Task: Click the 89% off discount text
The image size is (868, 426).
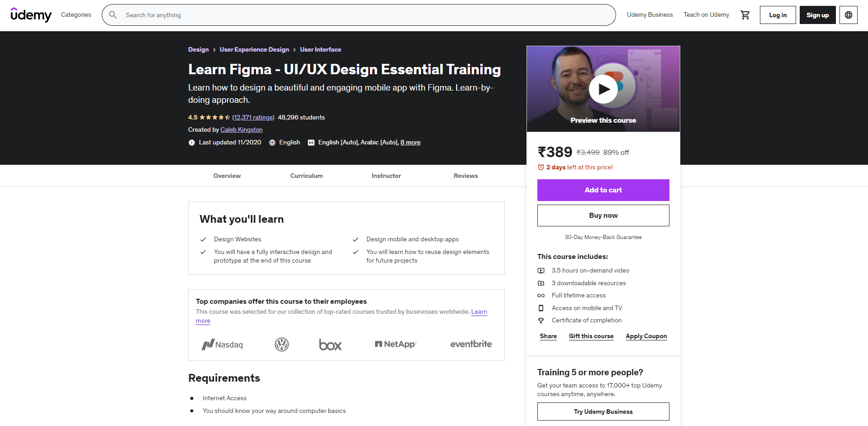Action: (616, 153)
